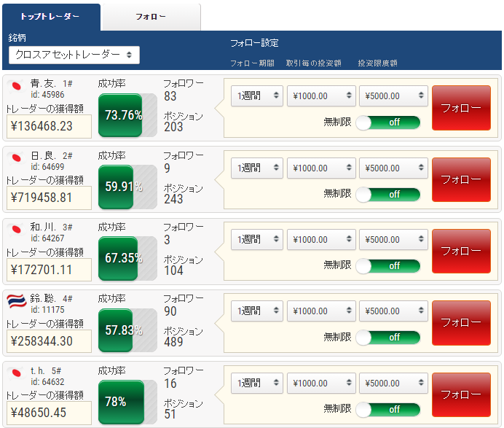Select trader name t.h. 5#
The height and width of the screenshot is (428, 504).
tap(46, 370)
